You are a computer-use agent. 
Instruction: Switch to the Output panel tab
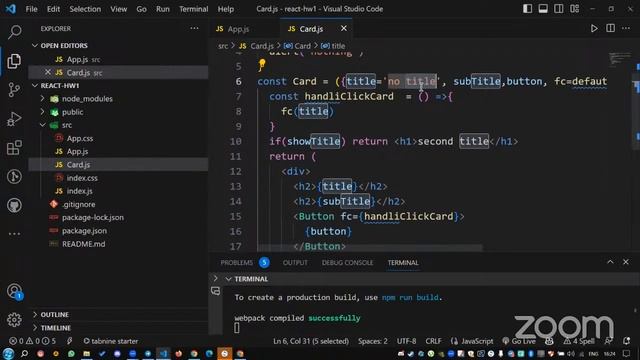[295, 262]
